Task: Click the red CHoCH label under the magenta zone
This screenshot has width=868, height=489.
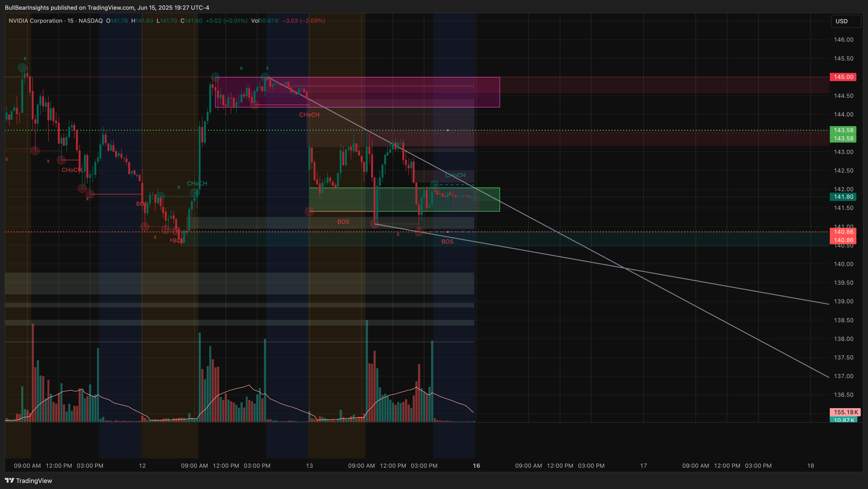Action: point(309,115)
